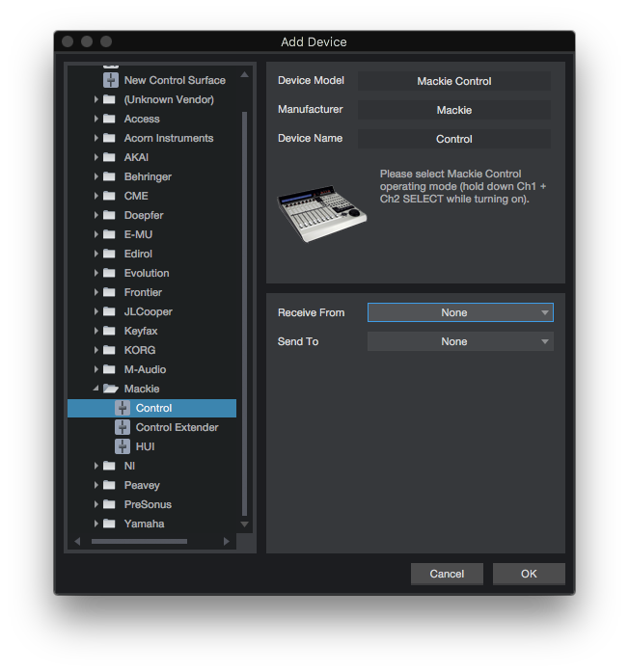Click the Mackie Control device picture
The width and height of the screenshot is (629, 672).
click(322, 213)
